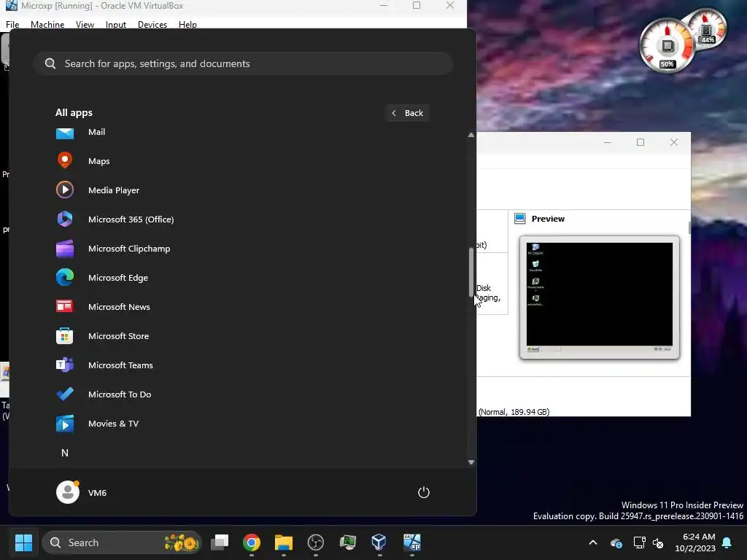
Task: Click the VM6 account name
Action: tap(97, 493)
